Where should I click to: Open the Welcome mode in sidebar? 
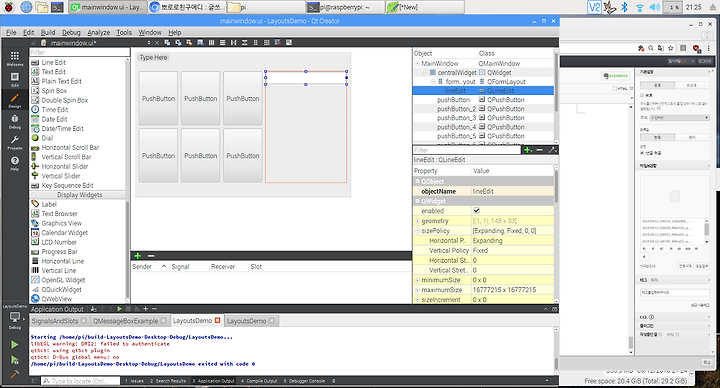(15, 58)
